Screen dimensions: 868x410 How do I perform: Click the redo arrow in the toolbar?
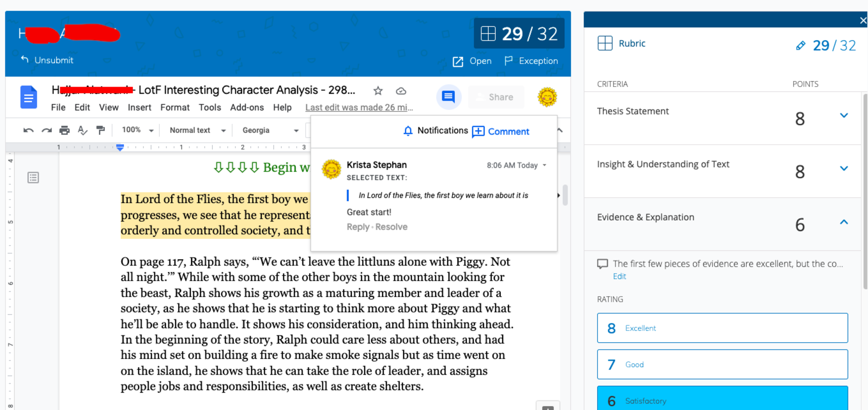[47, 130]
